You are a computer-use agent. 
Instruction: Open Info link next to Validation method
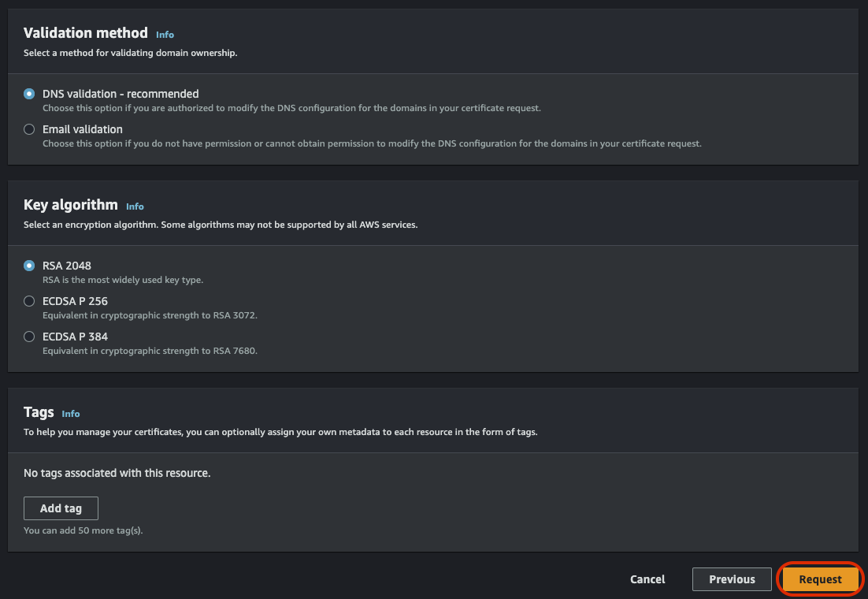pos(165,35)
